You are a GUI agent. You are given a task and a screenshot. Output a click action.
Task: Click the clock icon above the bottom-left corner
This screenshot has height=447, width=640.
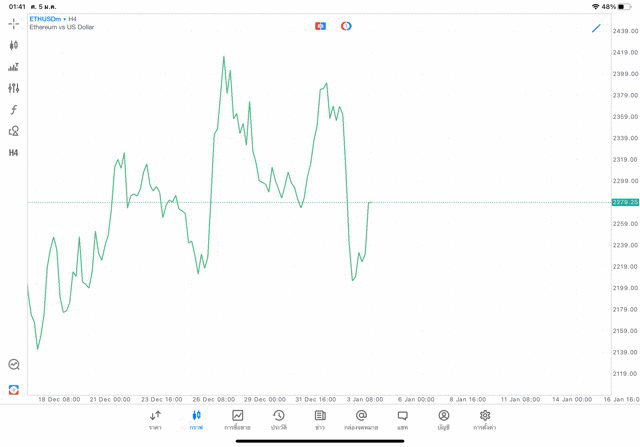point(14,365)
